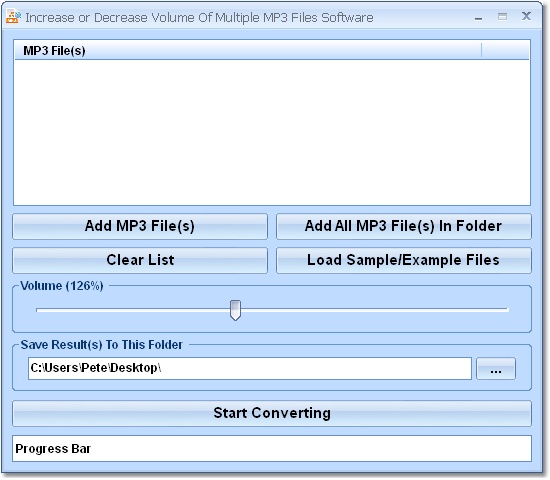Load Sample/Example Files

coord(404,260)
